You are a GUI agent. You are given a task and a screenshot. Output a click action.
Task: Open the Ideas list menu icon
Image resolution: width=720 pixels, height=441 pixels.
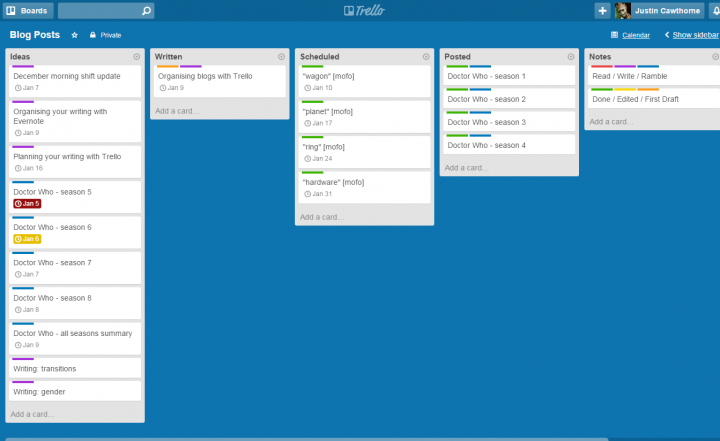pyautogui.click(x=136, y=57)
